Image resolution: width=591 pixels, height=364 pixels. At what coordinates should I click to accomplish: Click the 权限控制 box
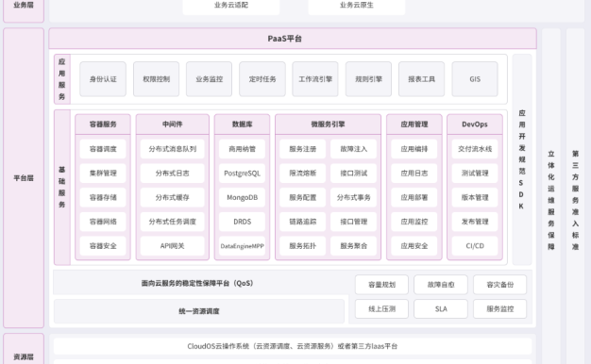(x=156, y=79)
